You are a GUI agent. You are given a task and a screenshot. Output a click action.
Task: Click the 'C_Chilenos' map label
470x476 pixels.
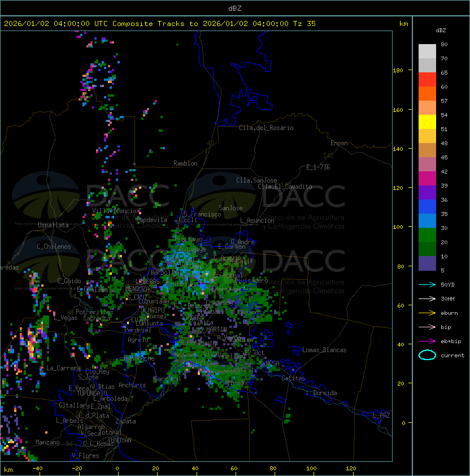tap(54, 246)
